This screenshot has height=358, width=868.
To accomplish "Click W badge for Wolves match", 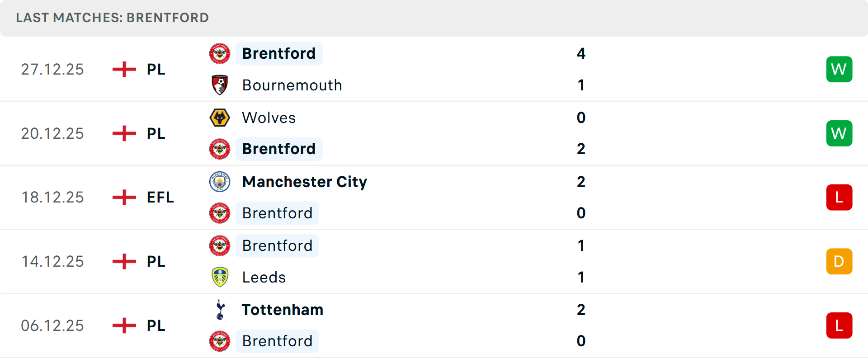I will pyautogui.click(x=839, y=133).
